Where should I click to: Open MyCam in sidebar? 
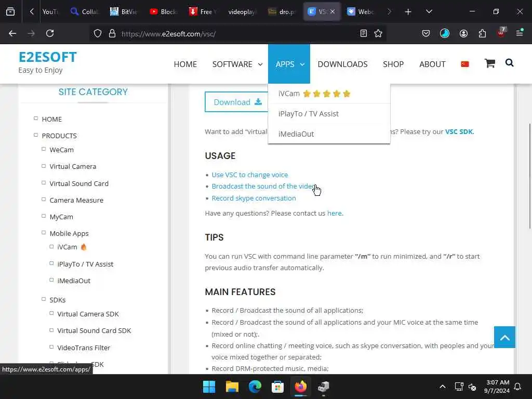coord(61,217)
